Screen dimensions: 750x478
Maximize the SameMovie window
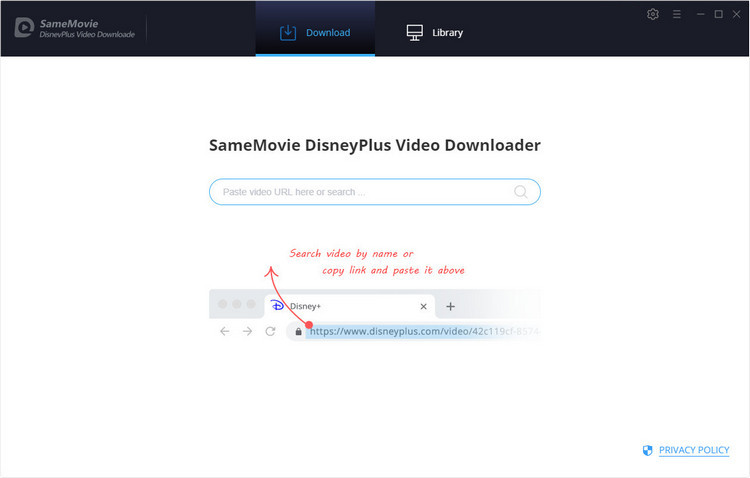pos(718,14)
